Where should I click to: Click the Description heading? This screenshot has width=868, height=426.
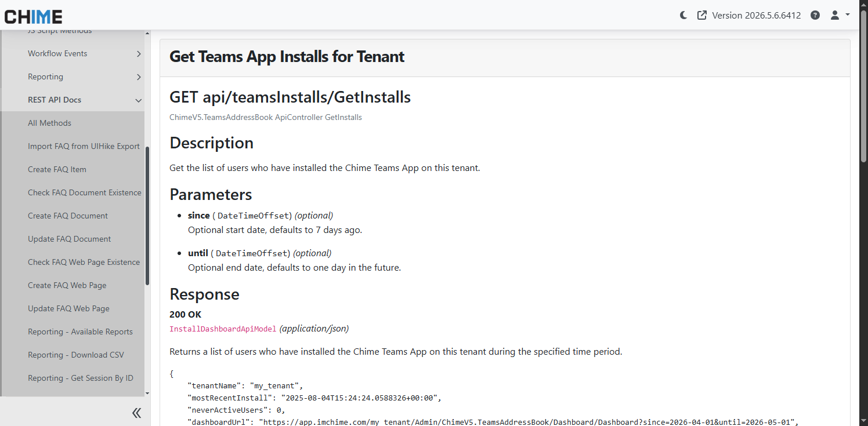click(x=211, y=143)
